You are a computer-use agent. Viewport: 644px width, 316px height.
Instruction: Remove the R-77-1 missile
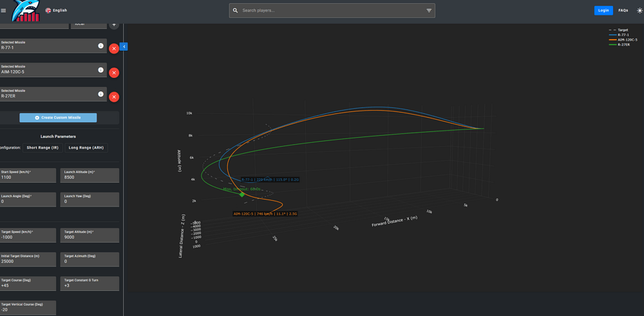pos(114,48)
